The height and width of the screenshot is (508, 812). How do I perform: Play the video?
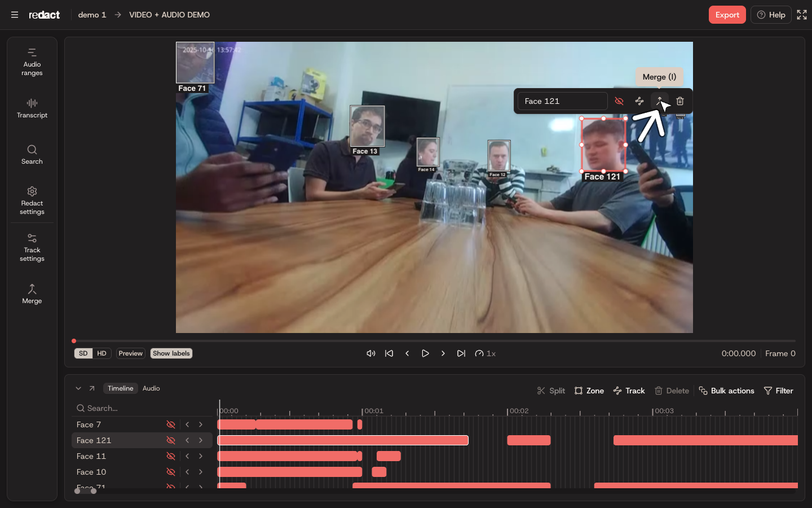pos(425,353)
